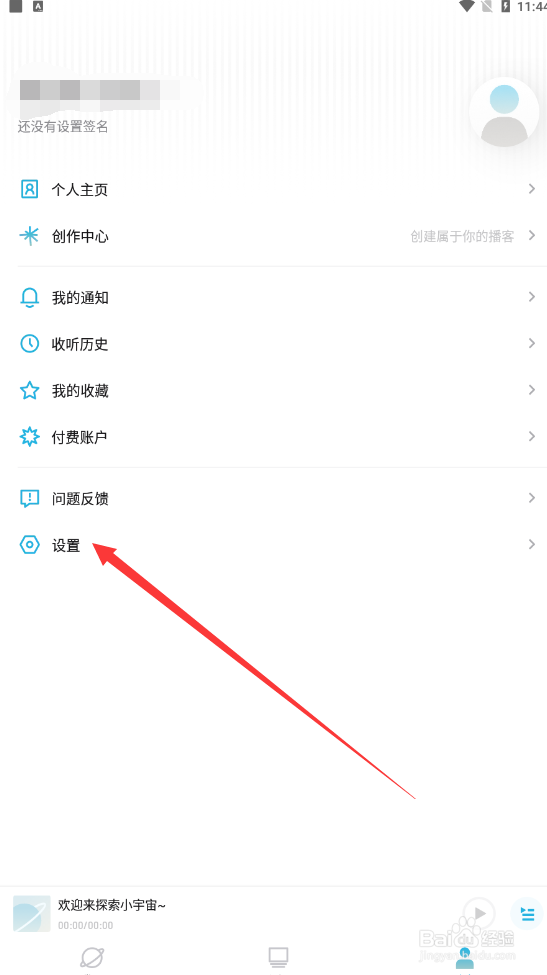Screen dimensions: 547x975
Task: Switch to the middle subscriptions tab
Action: pyautogui.click(x=278, y=958)
